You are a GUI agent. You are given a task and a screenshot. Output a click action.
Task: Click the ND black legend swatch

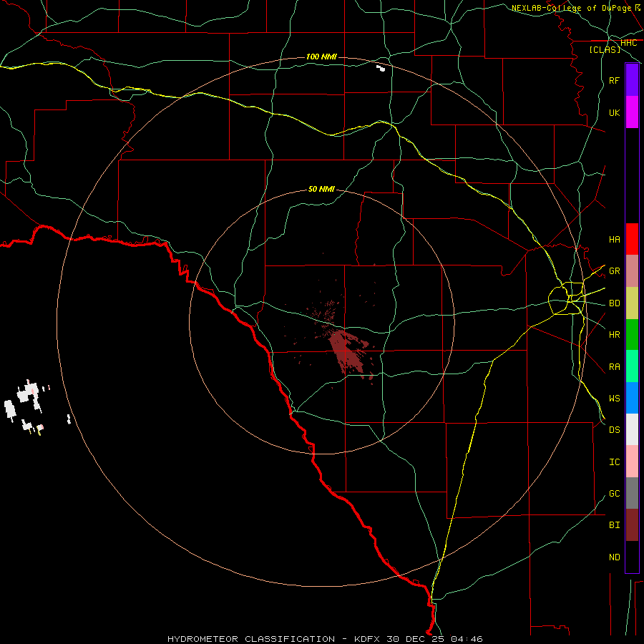coord(632,557)
